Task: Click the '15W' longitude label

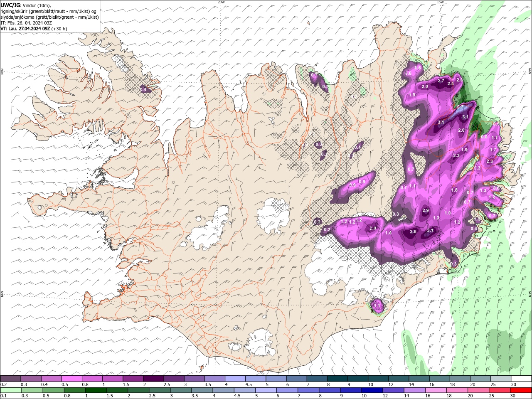Action: click(440, 2)
